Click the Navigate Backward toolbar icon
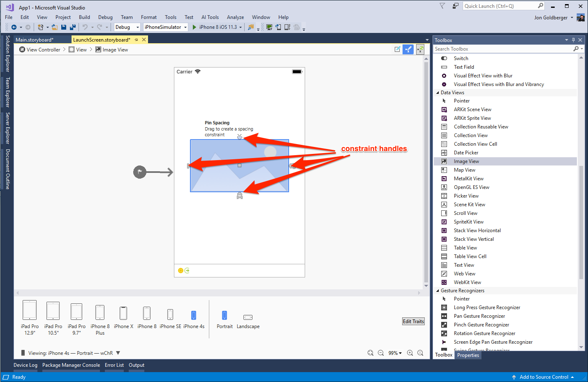 [14, 27]
